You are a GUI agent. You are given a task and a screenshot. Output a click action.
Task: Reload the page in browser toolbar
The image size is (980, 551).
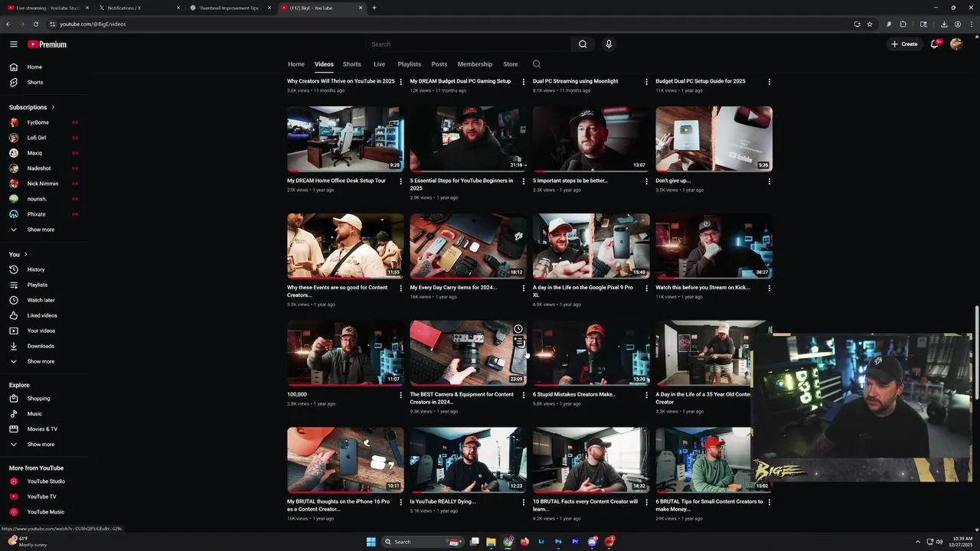click(35, 24)
